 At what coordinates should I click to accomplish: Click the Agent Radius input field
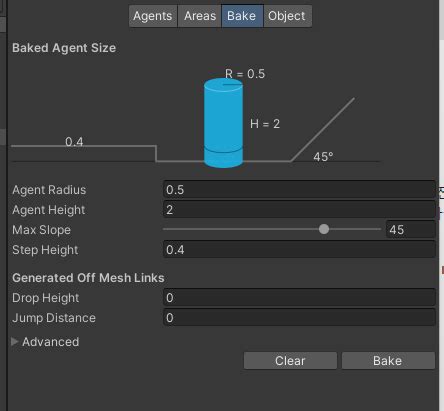point(299,190)
